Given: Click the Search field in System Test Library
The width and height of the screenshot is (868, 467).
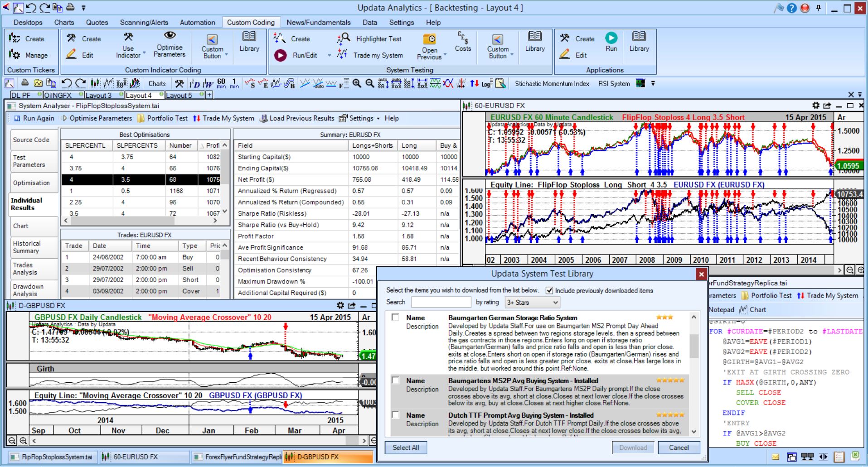Looking at the screenshot, I should coord(441,302).
